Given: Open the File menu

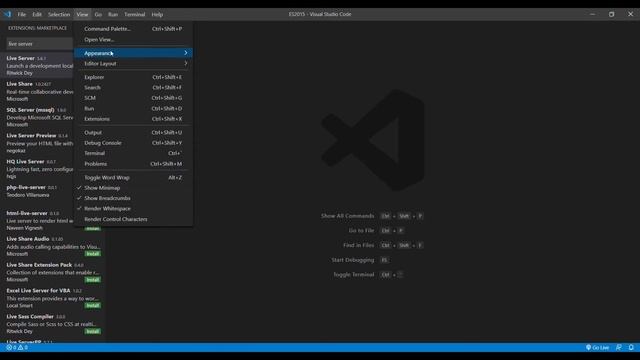Looking at the screenshot, I should pyautogui.click(x=22, y=14).
